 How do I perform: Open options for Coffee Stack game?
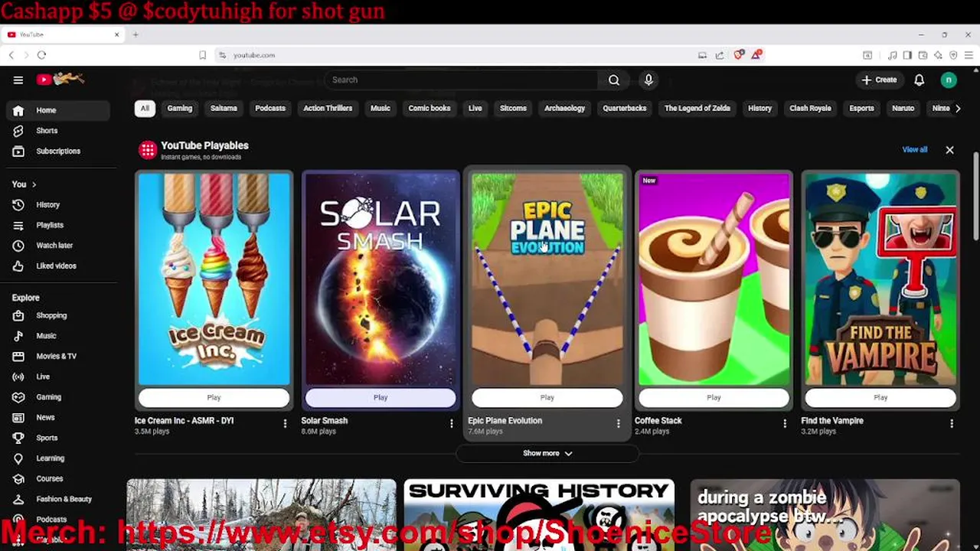tap(785, 423)
